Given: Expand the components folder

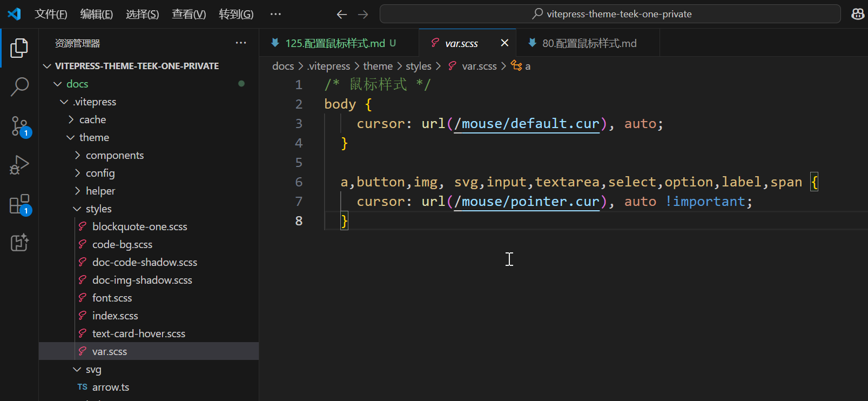Looking at the screenshot, I should coord(149,155).
